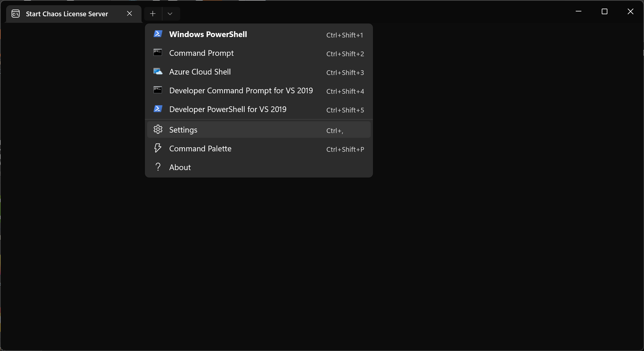Click Developer Command Prompt VS 2019 icon
The image size is (644, 351).
[x=158, y=90]
